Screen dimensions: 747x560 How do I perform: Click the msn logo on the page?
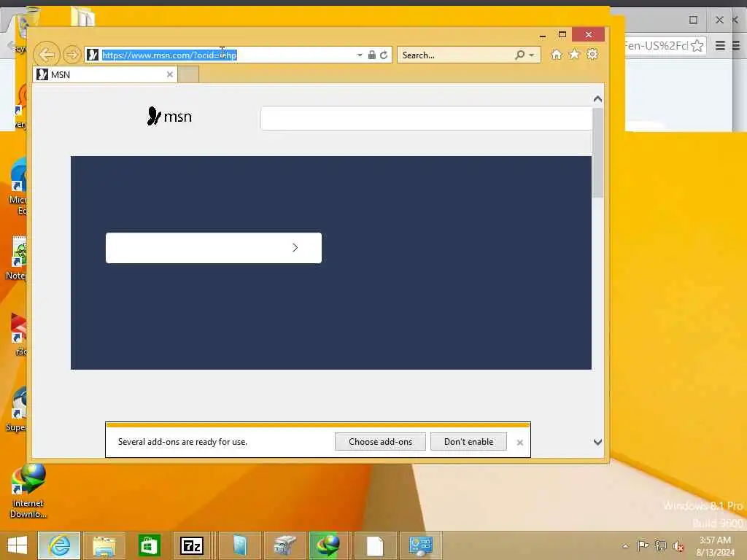tap(169, 116)
